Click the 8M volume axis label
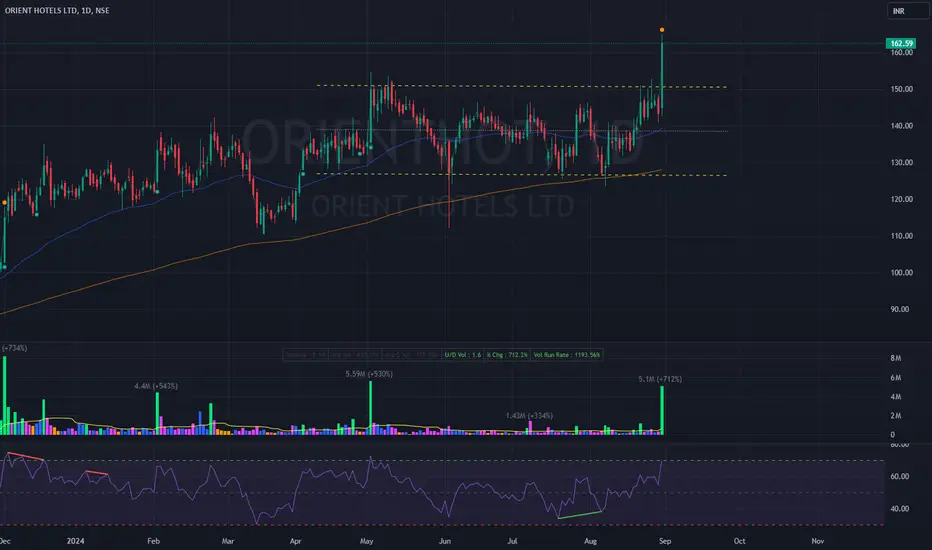932x550 pixels. (895, 358)
